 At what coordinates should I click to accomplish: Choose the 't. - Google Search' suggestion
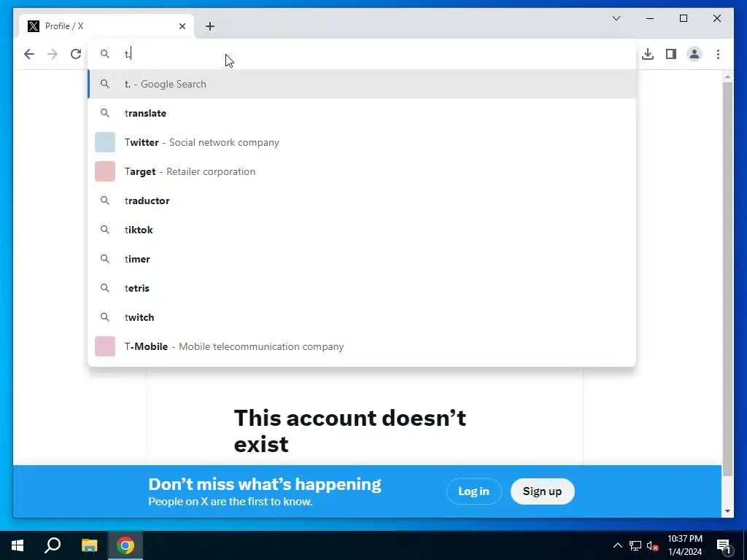pyautogui.click(x=362, y=85)
